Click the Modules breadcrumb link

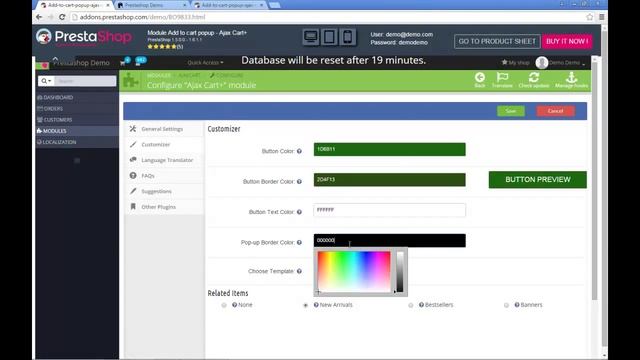[159, 76]
